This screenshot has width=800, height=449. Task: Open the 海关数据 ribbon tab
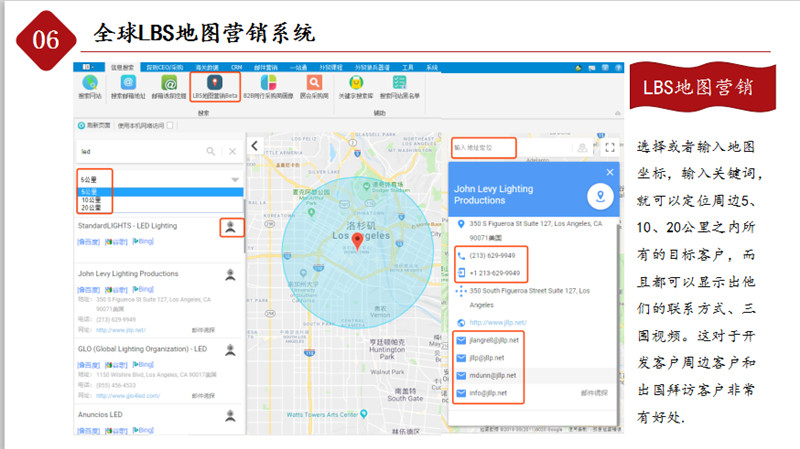pyautogui.click(x=207, y=67)
